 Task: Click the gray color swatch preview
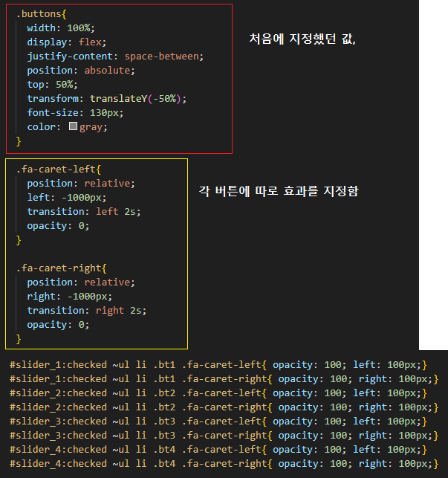coord(73,126)
